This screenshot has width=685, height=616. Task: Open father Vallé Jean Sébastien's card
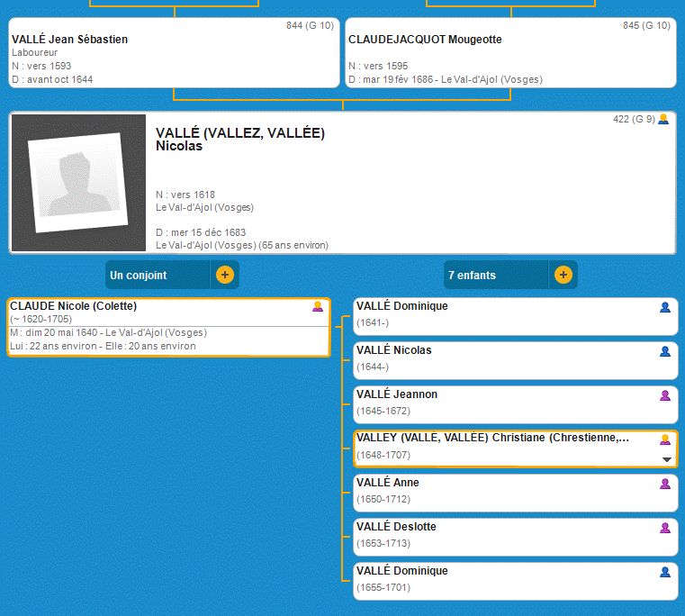click(70, 40)
